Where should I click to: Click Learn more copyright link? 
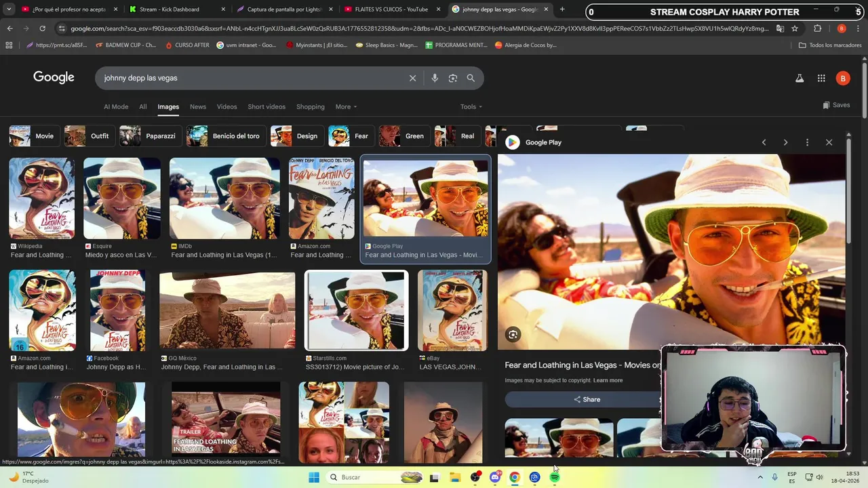coord(608,380)
